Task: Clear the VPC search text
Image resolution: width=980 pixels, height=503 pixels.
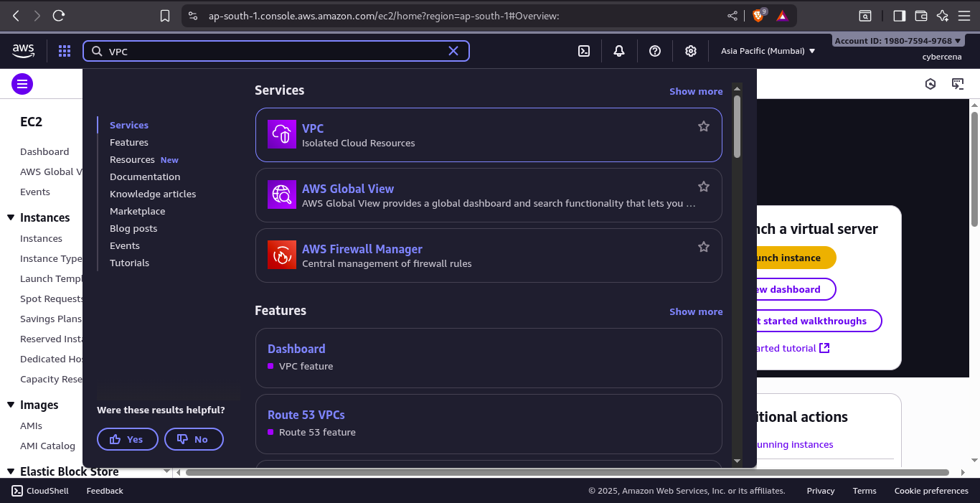Action: [453, 51]
